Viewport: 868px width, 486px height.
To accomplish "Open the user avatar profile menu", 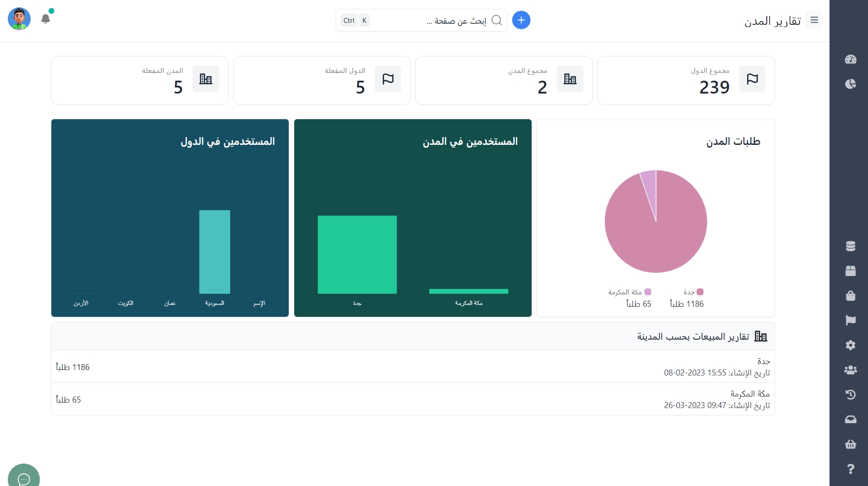I will pos(19,19).
